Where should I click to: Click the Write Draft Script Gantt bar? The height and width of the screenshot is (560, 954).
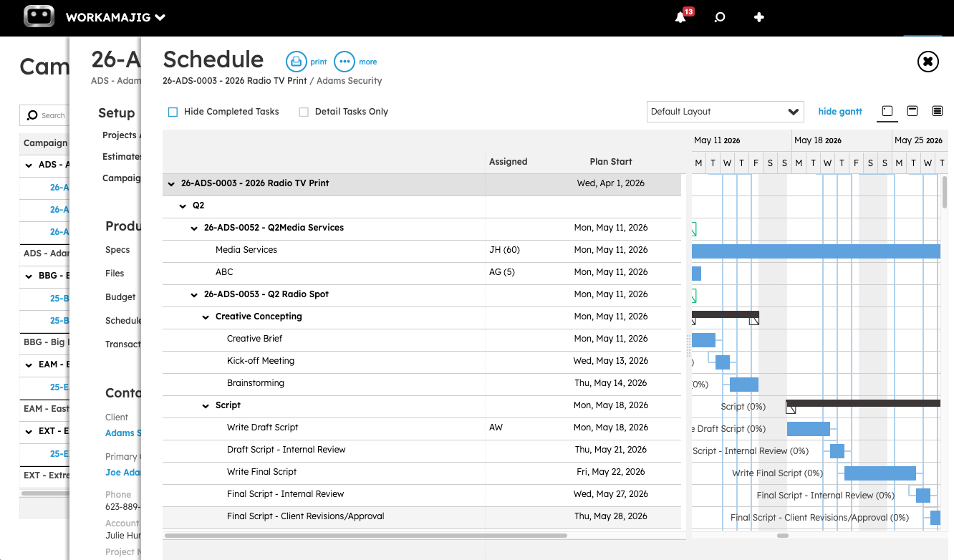pyautogui.click(x=809, y=429)
